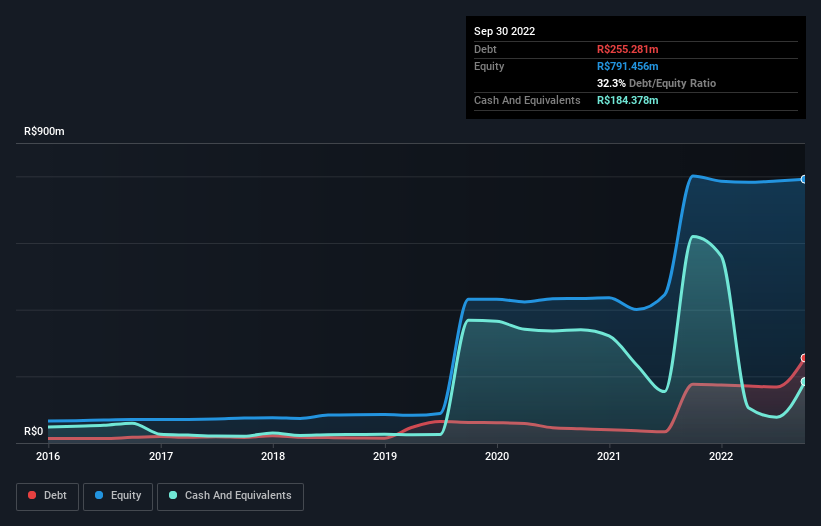Click the R$0 axis label

34,431
